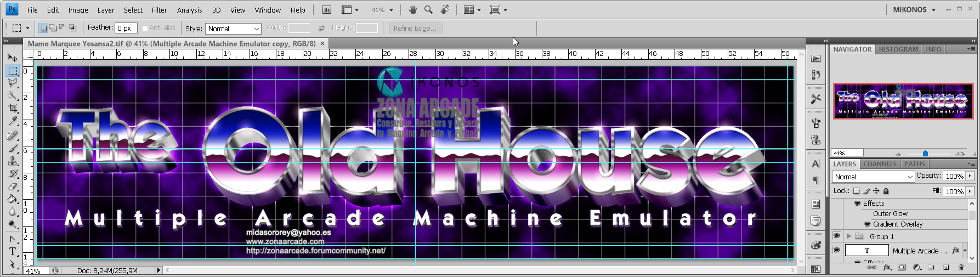Hide the Group 1 layer
This screenshot has height=277, width=980.
click(836, 236)
